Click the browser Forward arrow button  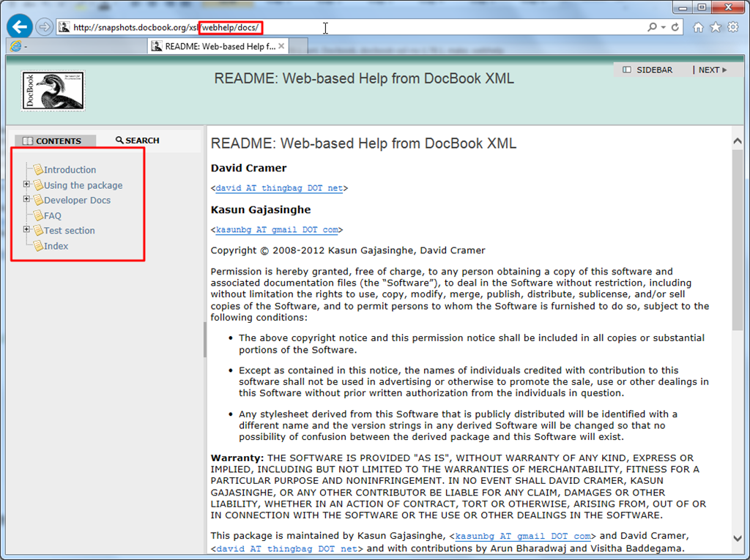click(44, 27)
